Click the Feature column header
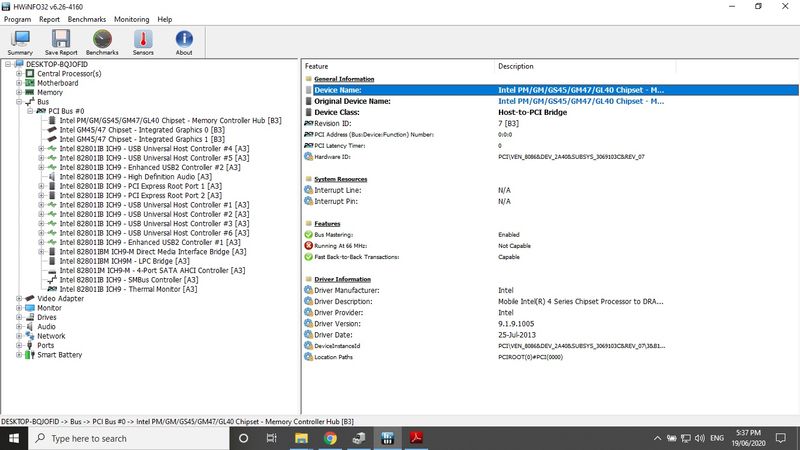 (x=398, y=66)
